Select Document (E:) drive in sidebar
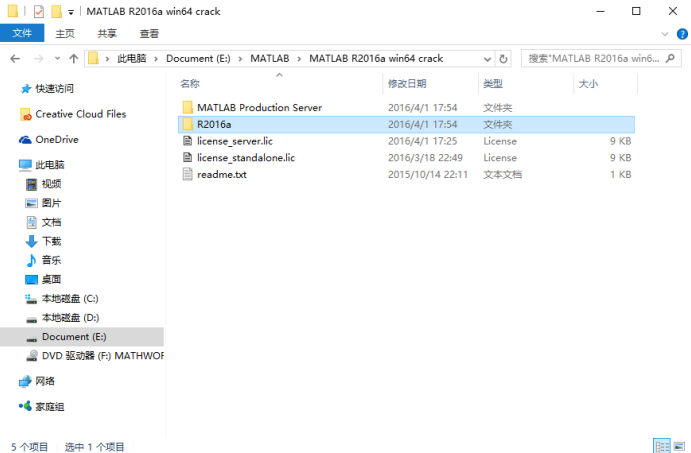 tap(82, 337)
